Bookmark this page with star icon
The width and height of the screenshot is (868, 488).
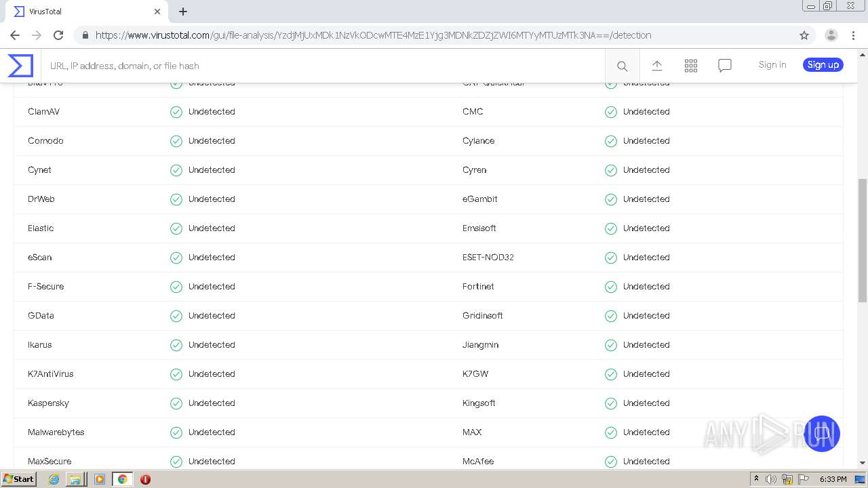804,35
